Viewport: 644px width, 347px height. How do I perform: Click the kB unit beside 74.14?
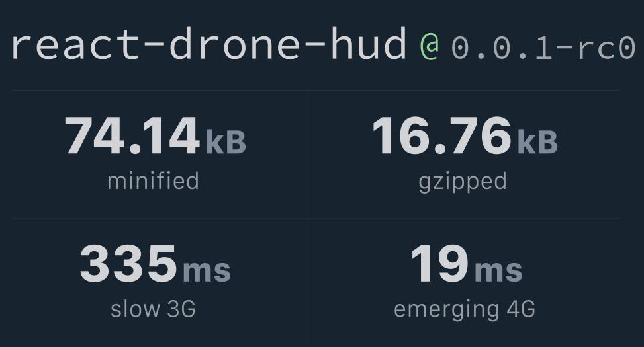pyautogui.click(x=226, y=141)
